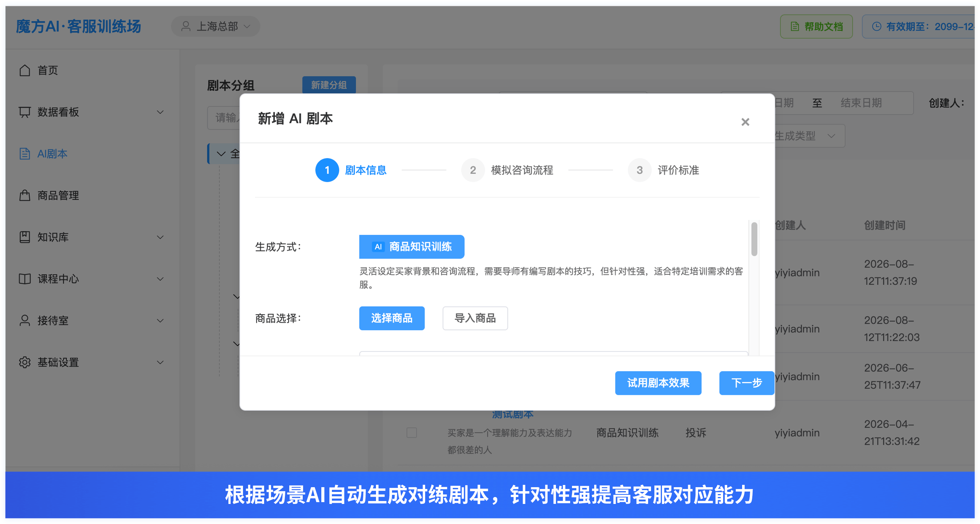Open 知识库 in the sidebar
Viewport: 980px width, 524px height.
point(92,237)
